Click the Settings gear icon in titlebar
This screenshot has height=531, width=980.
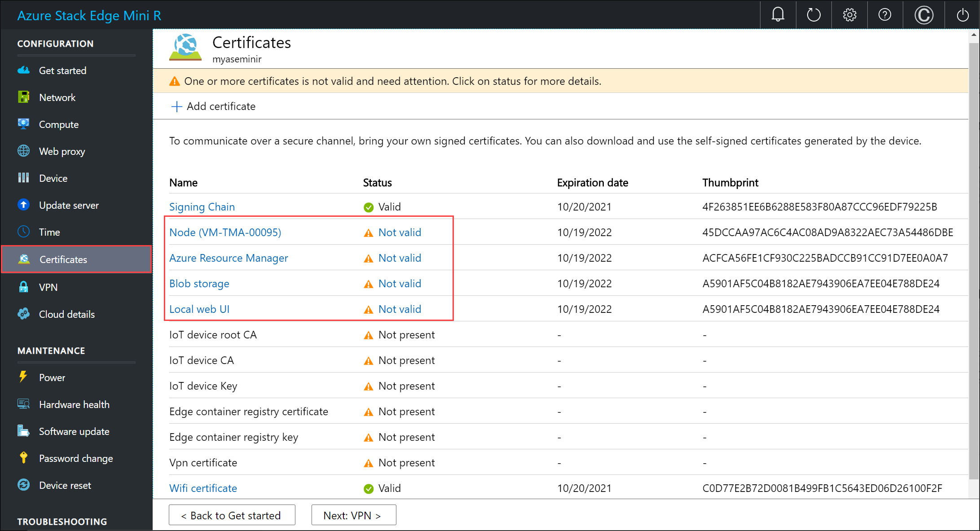pyautogui.click(x=848, y=14)
